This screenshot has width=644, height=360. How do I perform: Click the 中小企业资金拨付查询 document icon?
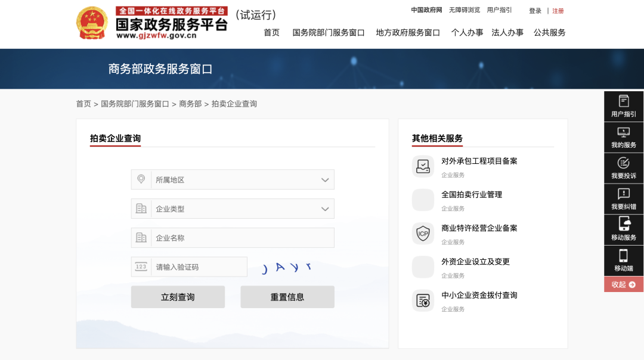[x=423, y=300]
